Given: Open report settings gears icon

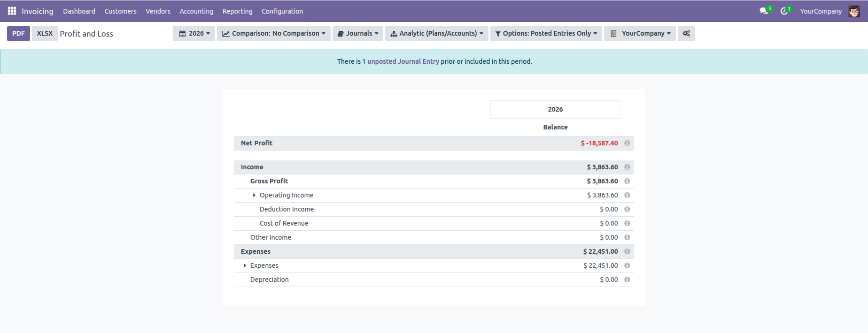Looking at the screenshot, I should point(686,33).
